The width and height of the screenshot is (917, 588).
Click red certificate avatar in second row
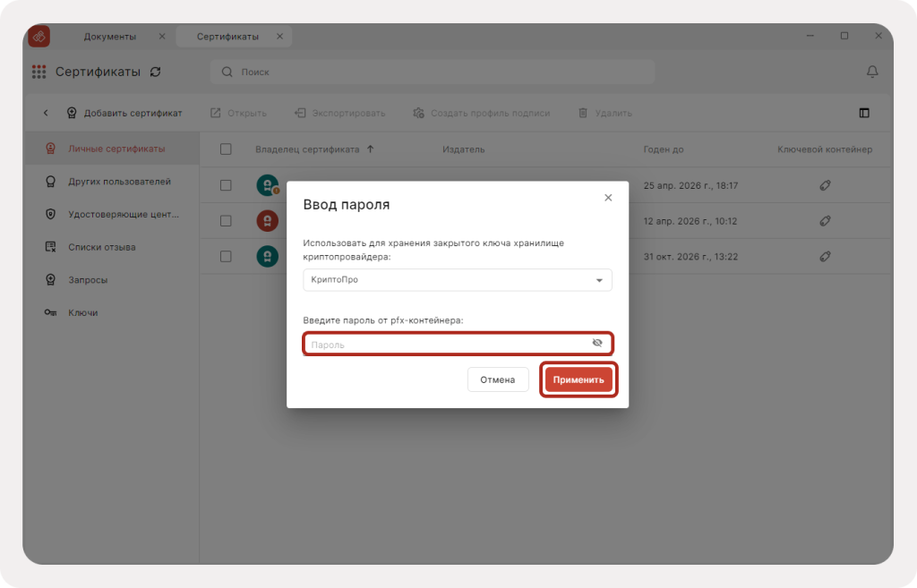(x=268, y=221)
